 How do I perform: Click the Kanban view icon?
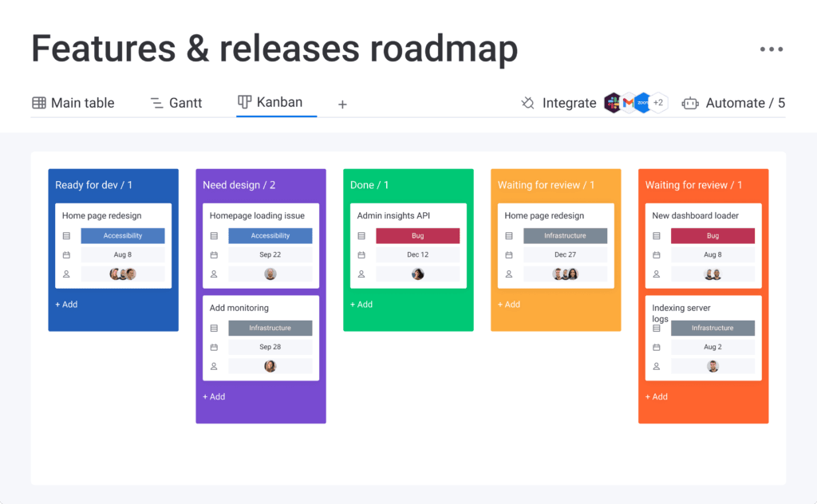(x=247, y=102)
